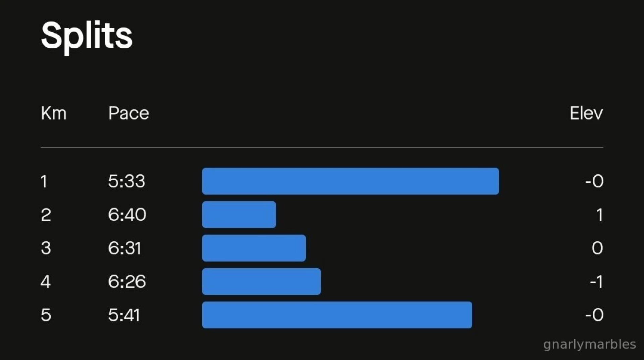Select the pace bar for 6:26 split

tap(261, 281)
